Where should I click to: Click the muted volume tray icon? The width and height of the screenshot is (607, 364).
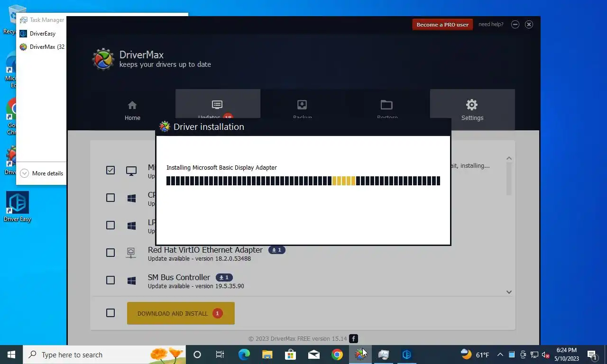click(545, 355)
